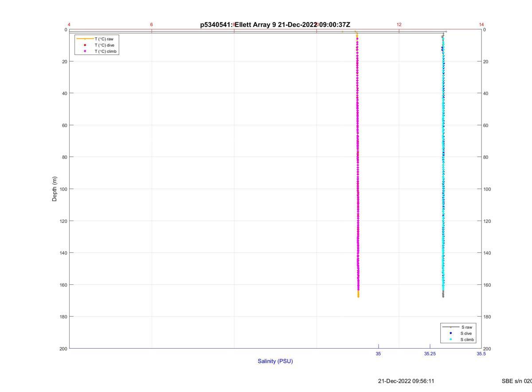Click the legend label T (°C) climb
The image size is (532, 392).
tap(106, 51)
